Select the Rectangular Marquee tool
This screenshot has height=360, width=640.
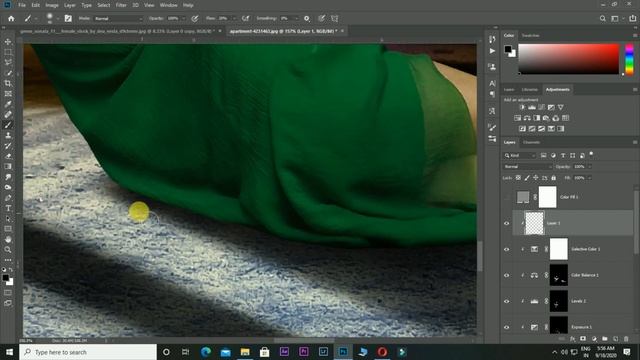coord(8,52)
